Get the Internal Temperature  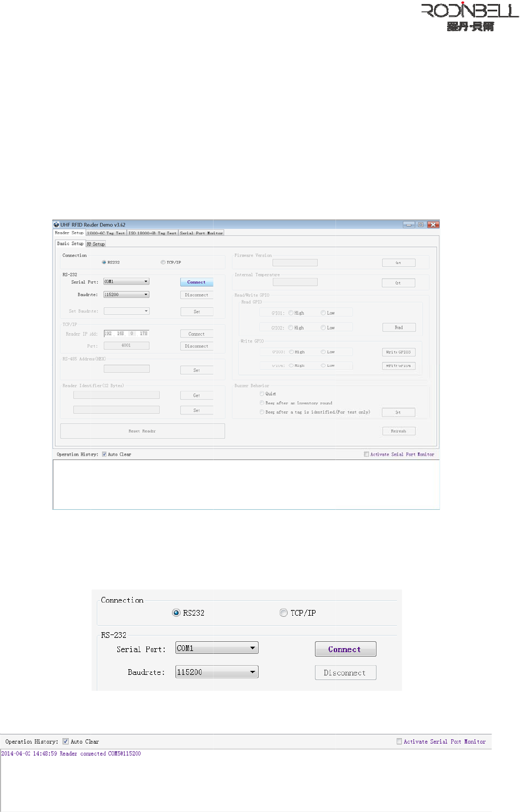(x=398, y=283)
